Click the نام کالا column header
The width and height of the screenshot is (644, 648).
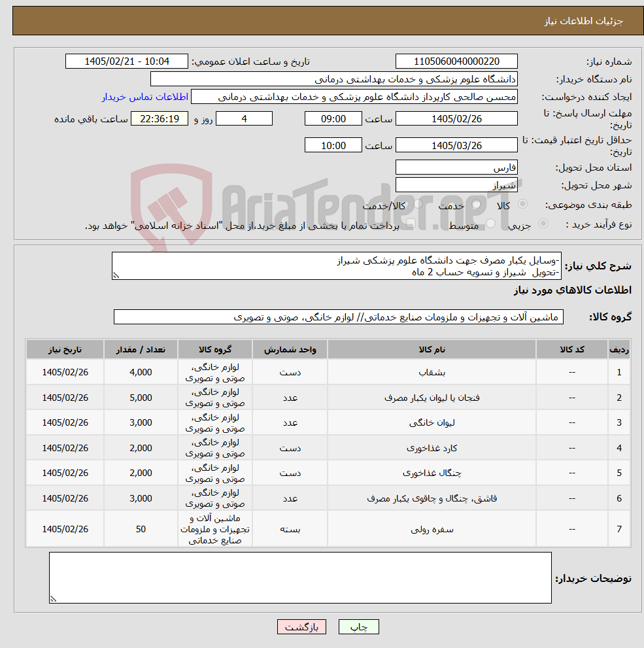coord(432,350)
